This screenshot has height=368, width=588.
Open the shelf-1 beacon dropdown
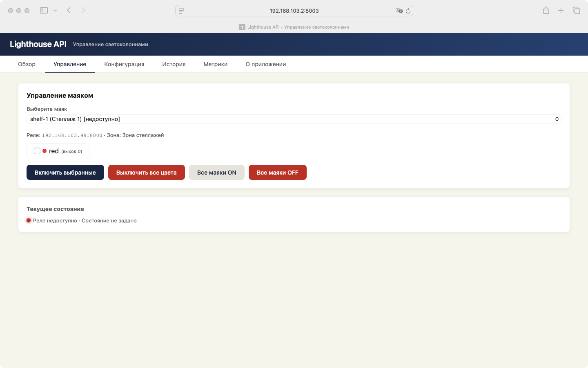pos(294,119)
